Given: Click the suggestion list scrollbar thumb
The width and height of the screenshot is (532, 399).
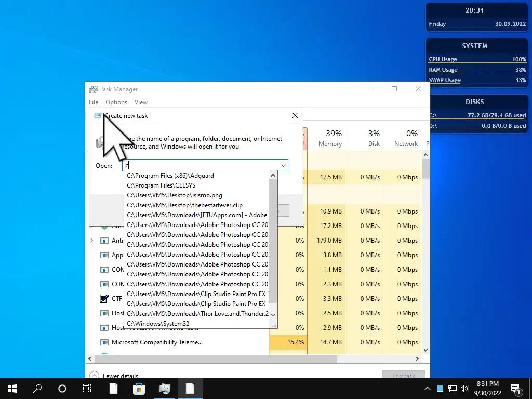Looking at the screenshot, I should 273,241.
